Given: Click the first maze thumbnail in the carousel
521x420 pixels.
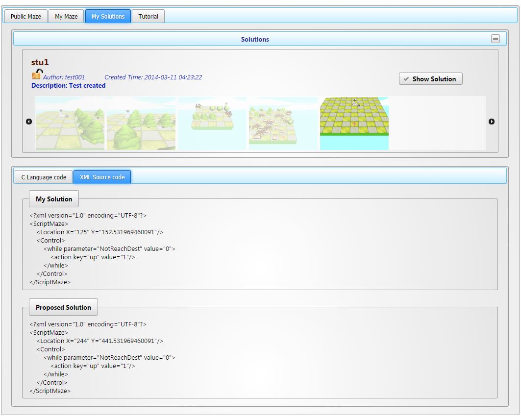Looking at the screenshot, I should click(x=70, y=123).
